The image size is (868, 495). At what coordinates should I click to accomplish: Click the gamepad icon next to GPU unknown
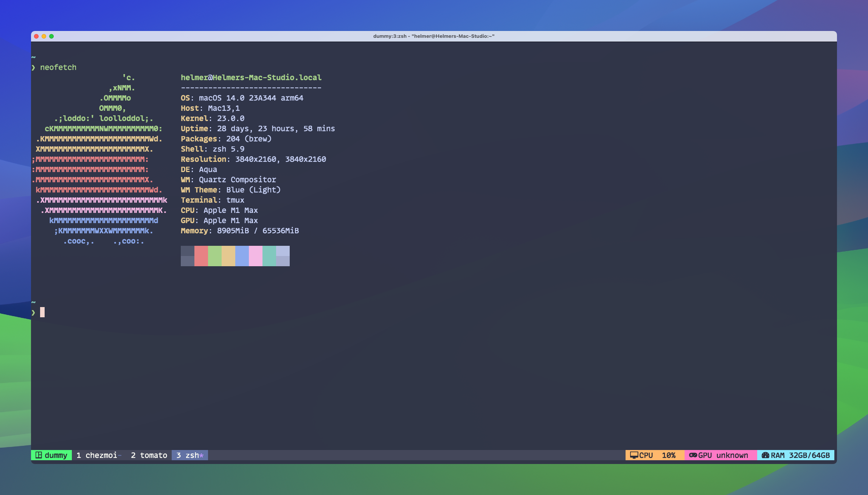[693, 455]
